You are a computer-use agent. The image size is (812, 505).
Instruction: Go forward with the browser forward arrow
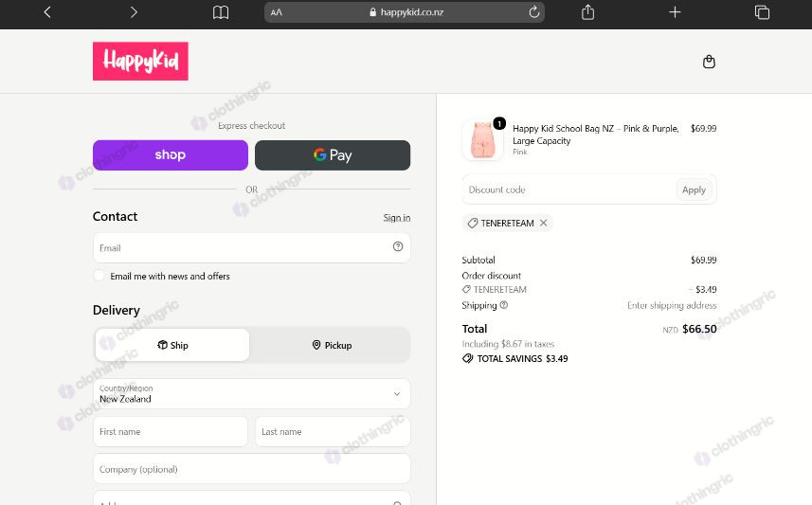[134, 12]
